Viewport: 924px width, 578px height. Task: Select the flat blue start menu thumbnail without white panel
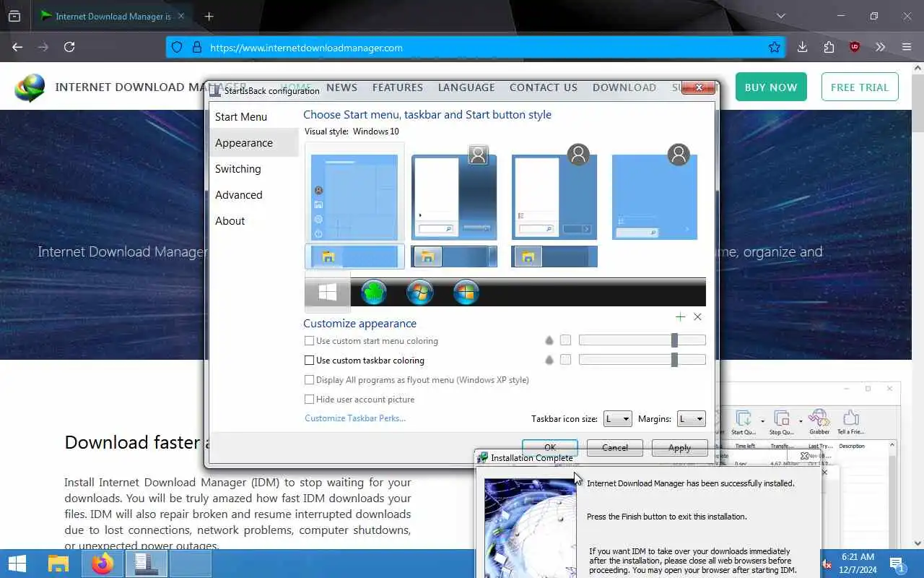click(x=655, y=197)
